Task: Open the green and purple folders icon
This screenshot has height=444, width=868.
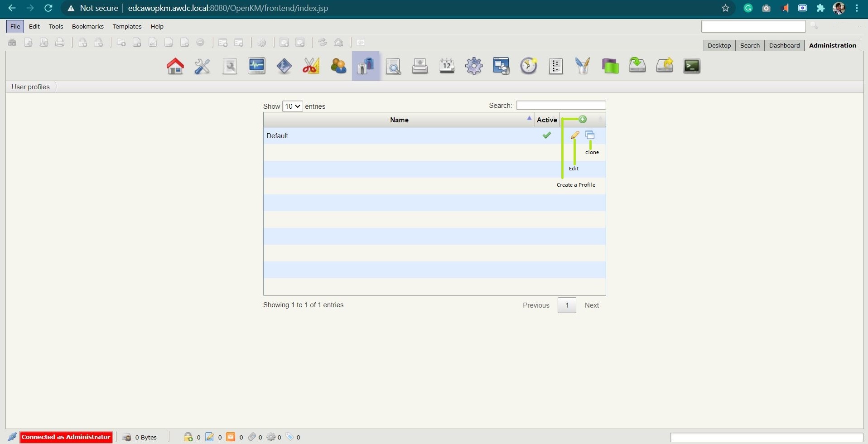Action: click(610, 66)
